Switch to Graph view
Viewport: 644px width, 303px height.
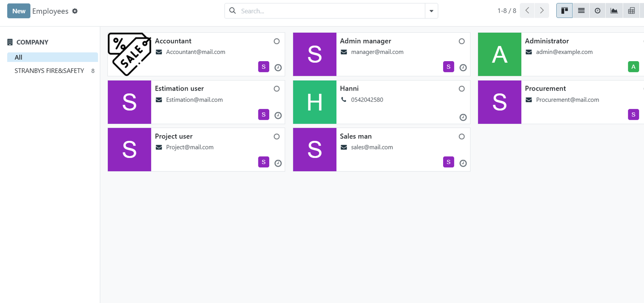pyautogui.click(x=614, y=11)
